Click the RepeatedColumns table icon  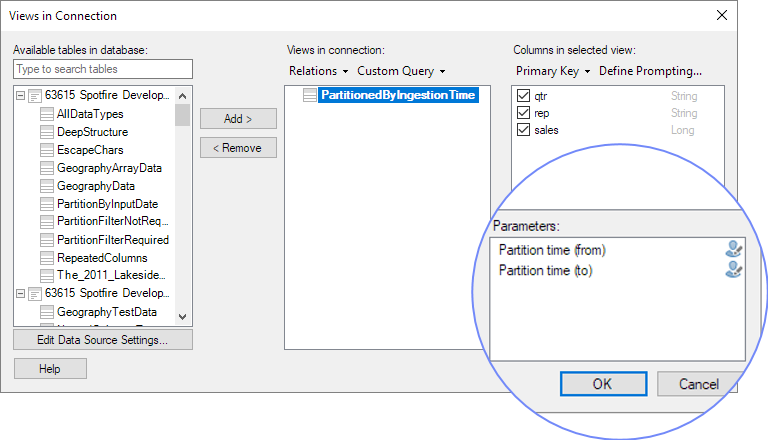point(47,258)
